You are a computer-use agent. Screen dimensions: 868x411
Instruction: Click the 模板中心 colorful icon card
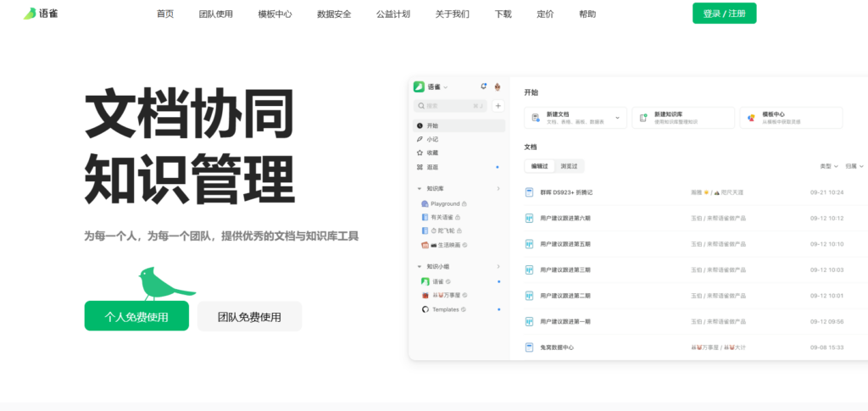point(751,118)
